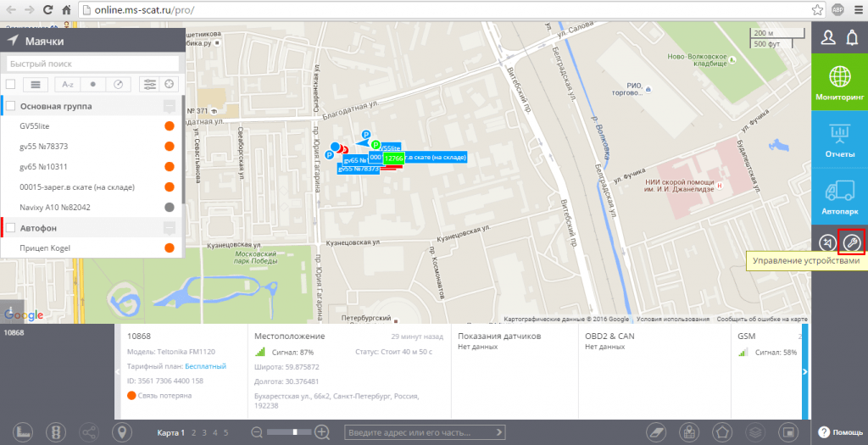Open list filter settings sliders icon

click(x=149, y=84)
